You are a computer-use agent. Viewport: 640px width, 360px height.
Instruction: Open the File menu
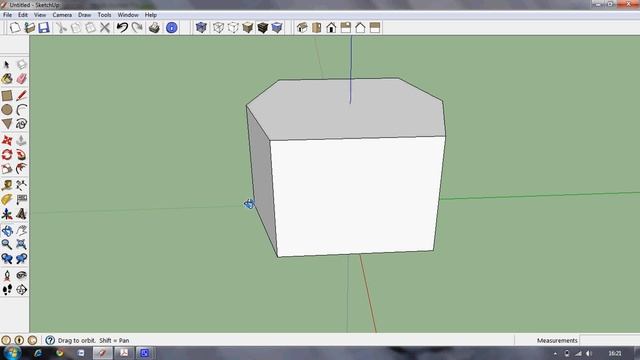[7, 15]
